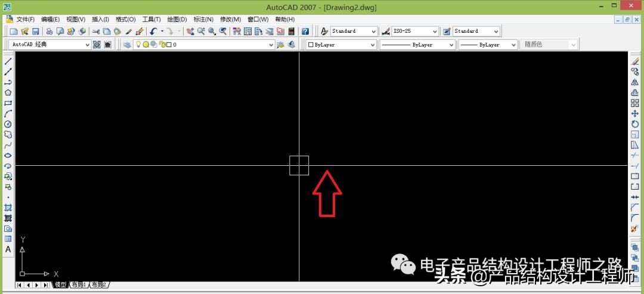Click the Pan realtime icon
This screenshot has width=644, height=294.
click(x=190, y=31)
